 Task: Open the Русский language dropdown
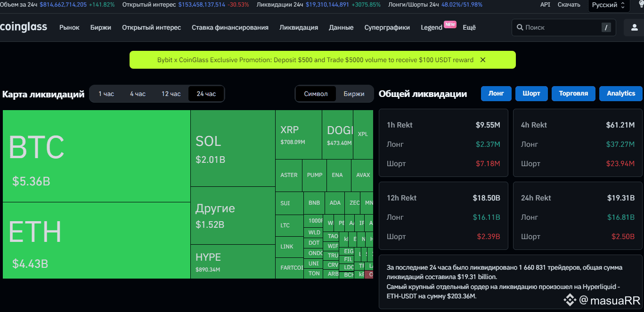coord(608,5)
